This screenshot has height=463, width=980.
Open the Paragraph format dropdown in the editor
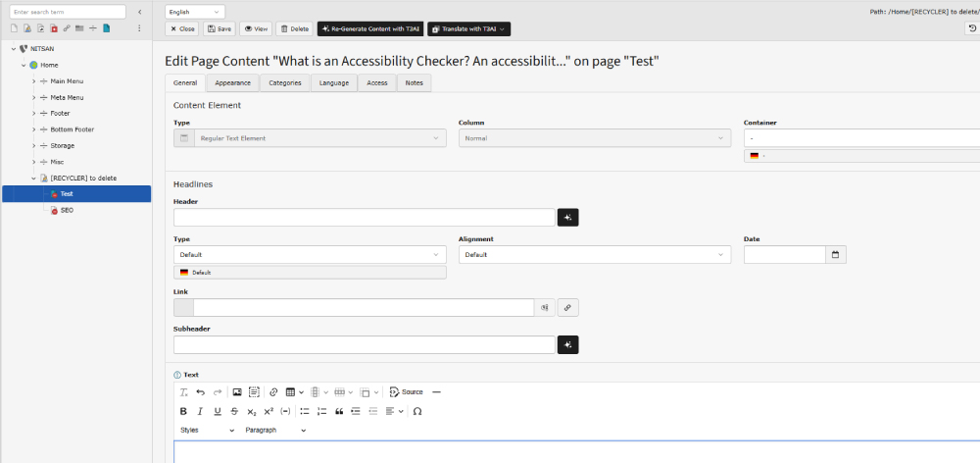pyautogui.click(x=275, y=431)
